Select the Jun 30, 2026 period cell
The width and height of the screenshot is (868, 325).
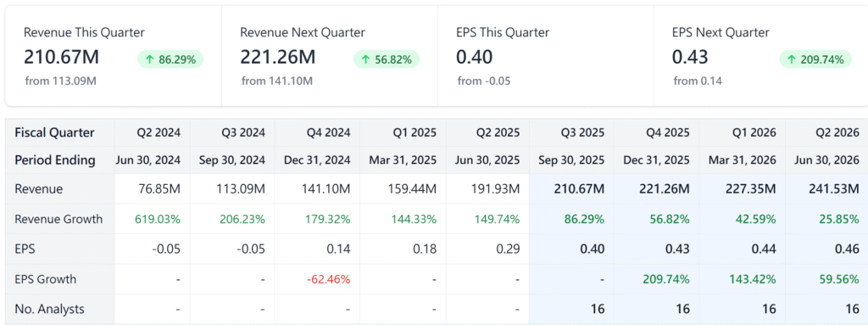point(826,160)
